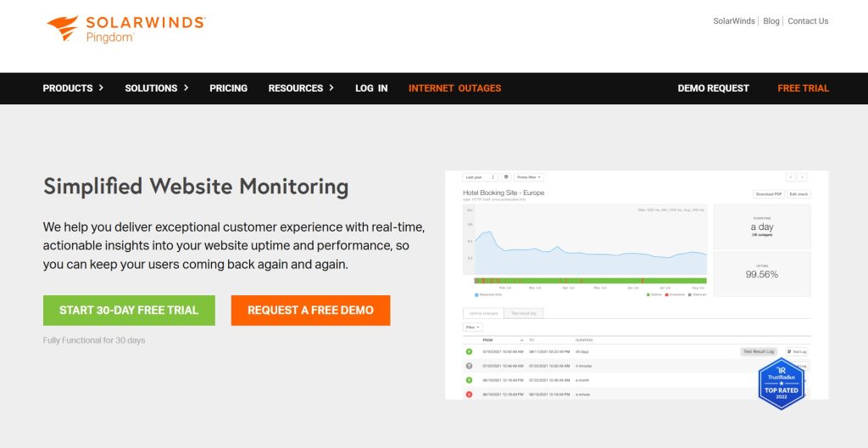868x448 pixels.
Task: Click the Request a Free Demo button
Action: [x=310, y=311]
